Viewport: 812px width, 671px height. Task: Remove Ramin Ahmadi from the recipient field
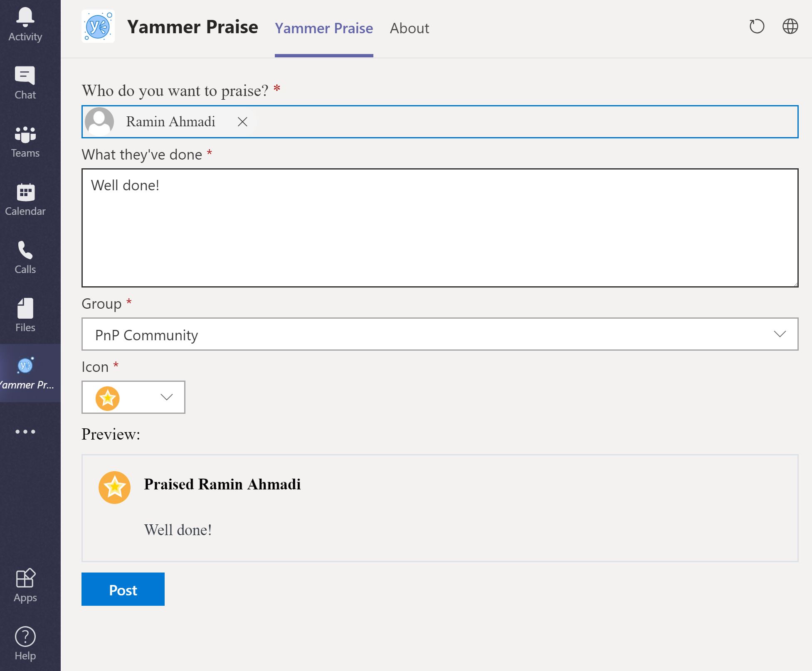tap(242, 122)
